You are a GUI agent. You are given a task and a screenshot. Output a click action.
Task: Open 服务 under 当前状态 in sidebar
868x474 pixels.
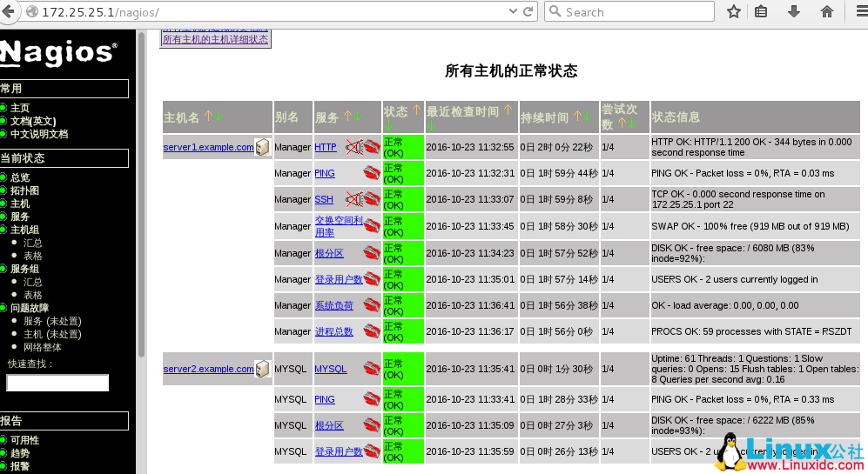[19, 217]
